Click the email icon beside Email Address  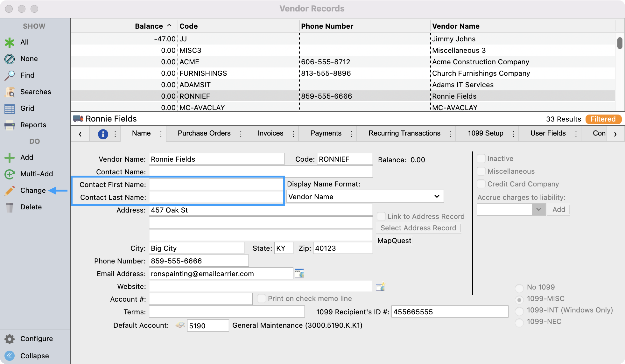[299, 273]
